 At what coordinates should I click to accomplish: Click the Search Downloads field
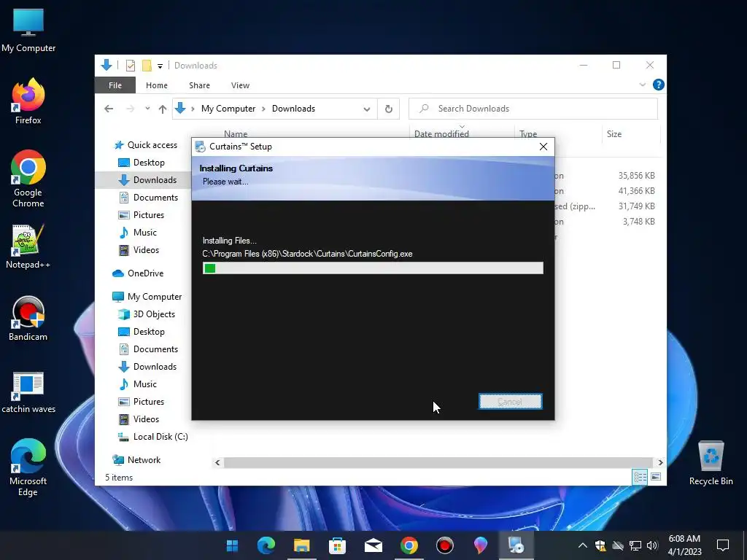pyautogui.click(x=533, y=109)
